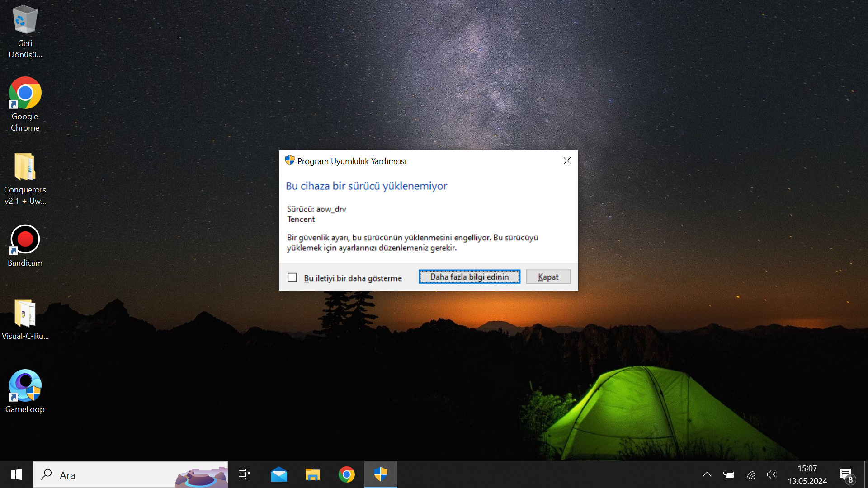
Task: Open the Windows Start menu
Action: pos(16,474)
